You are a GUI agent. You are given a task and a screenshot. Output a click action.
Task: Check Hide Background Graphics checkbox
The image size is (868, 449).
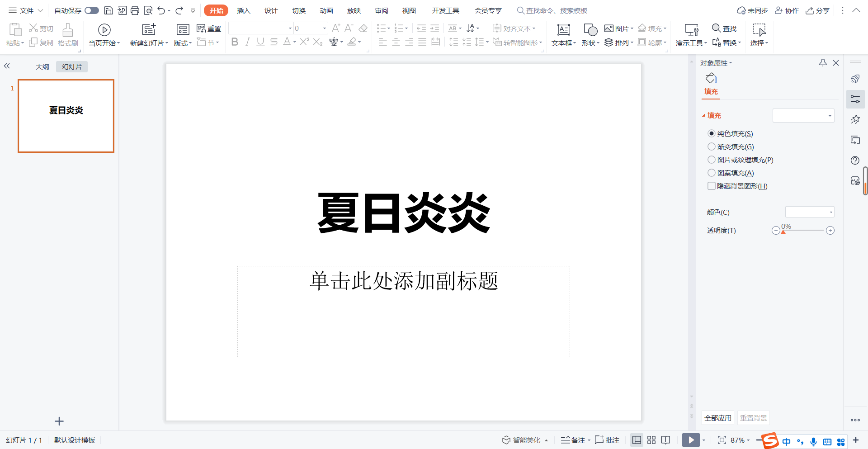(x=712, y=186)
